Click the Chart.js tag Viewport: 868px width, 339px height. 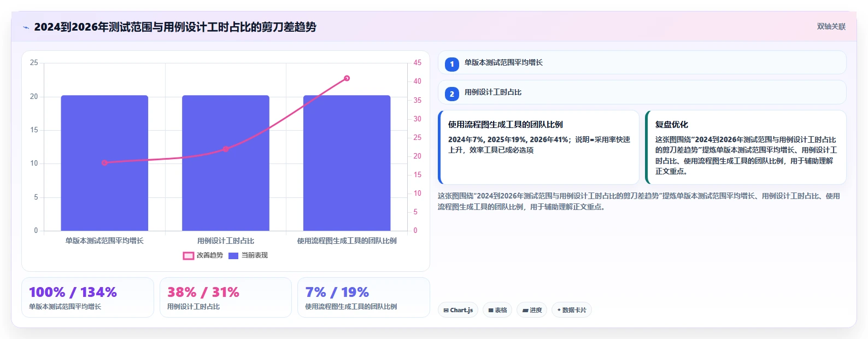458,310
